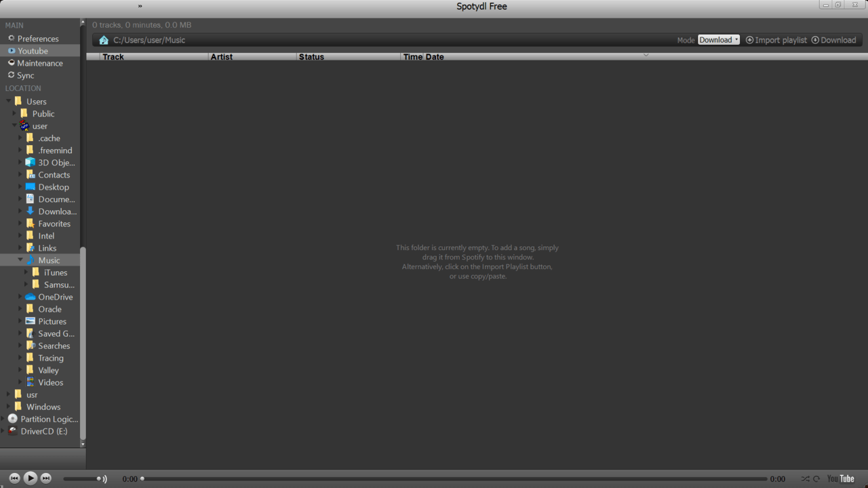Click the home icon beside the path
Viewport: 868px width, 488px height.
click(104, 40)
